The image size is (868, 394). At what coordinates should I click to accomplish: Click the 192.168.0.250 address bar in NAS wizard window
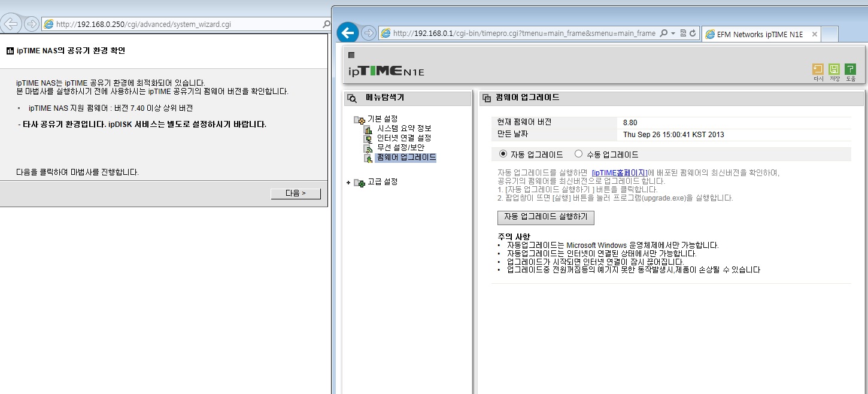click(186, 25)
